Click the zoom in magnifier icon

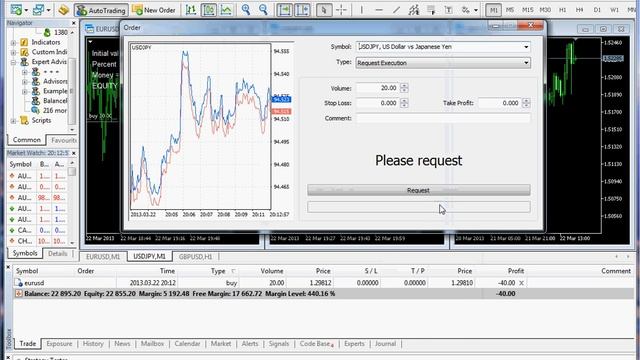pyautogui.click(x=246, y=10)
